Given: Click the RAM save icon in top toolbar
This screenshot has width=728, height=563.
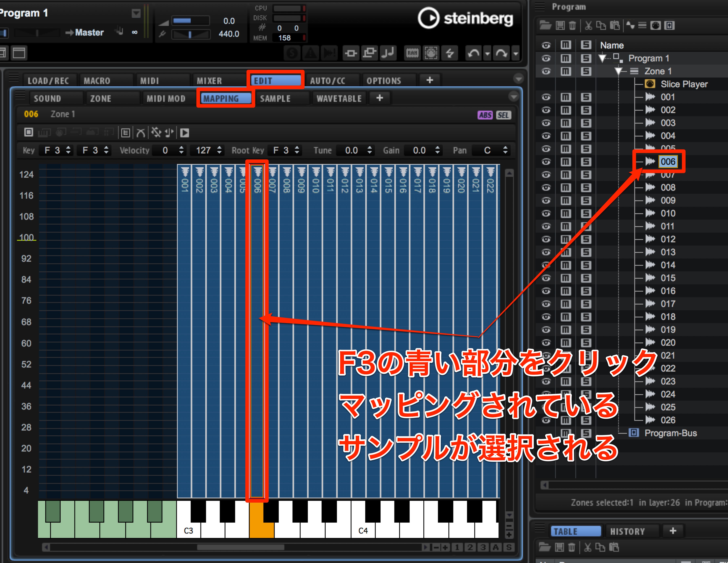Looking at the screenshot, I should click(x=412, y=53).
